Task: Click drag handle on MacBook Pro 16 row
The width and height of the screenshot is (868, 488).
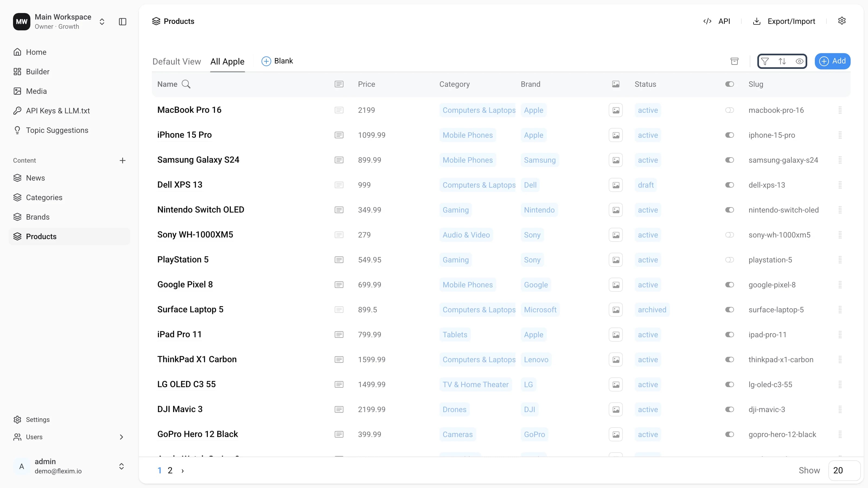Action: coord(840,110)
